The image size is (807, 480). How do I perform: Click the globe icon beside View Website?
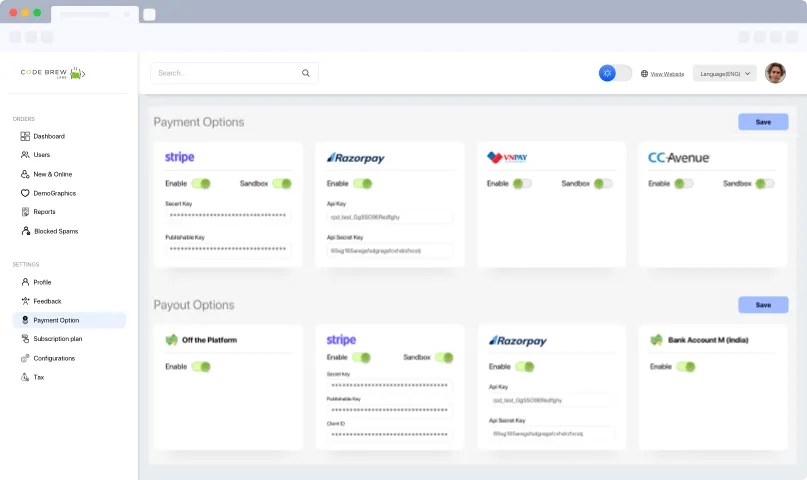[x=644, y=74]
